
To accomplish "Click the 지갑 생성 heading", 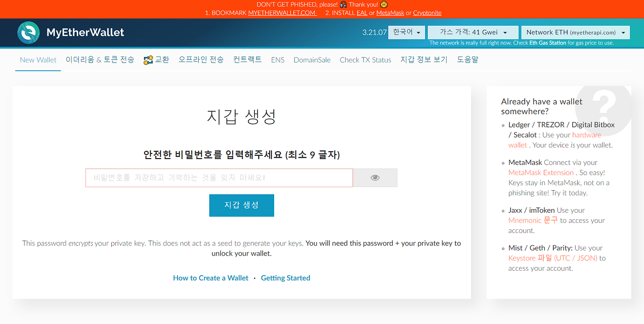I will tap(241, 116).
